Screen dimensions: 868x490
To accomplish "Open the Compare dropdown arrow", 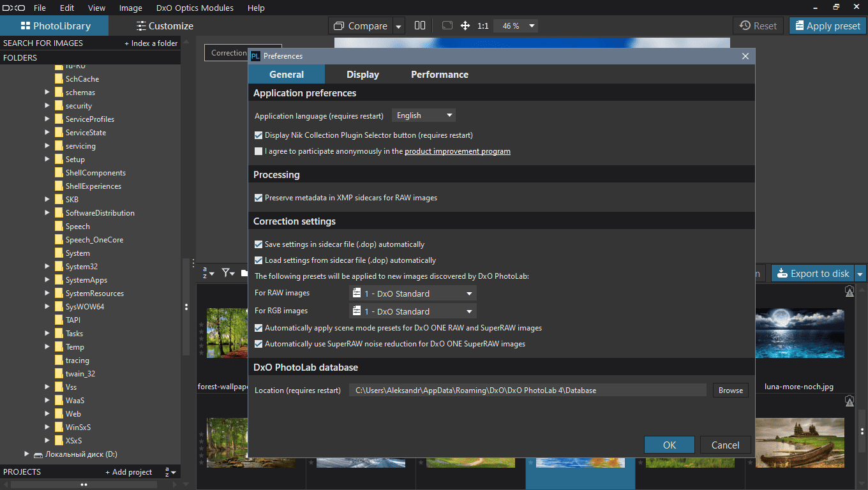I will coord(399,26).
